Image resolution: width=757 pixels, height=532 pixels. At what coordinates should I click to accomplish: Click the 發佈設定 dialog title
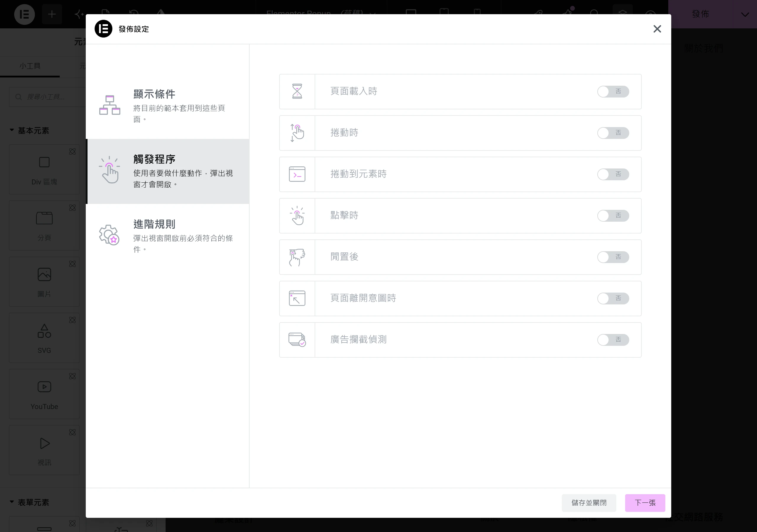click(x=134, y=29)
